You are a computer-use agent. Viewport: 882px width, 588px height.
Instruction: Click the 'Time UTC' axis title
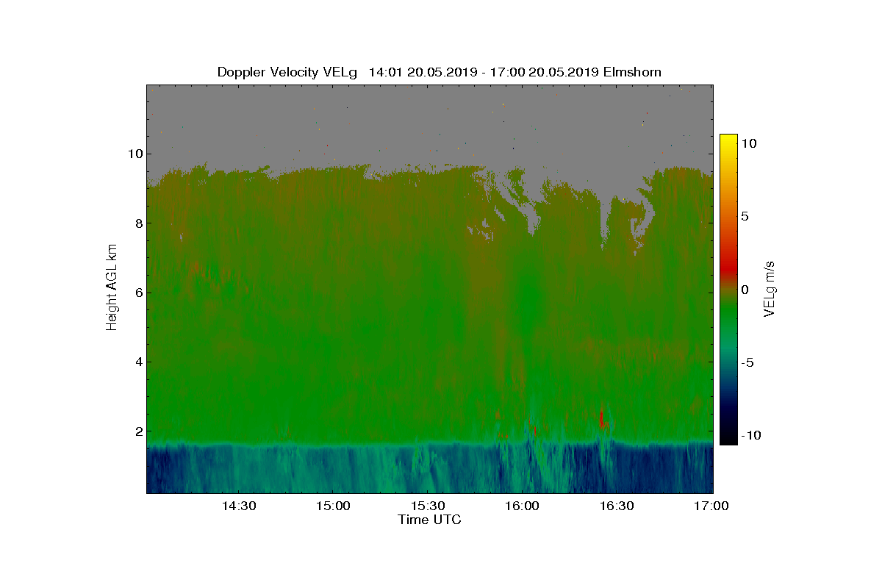[430, 520]
